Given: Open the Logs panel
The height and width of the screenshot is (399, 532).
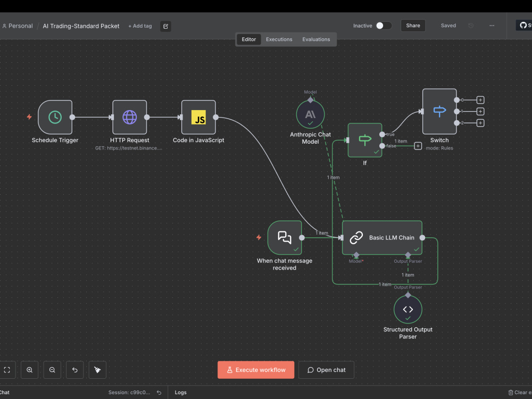Looking at the screenshot, I should point(180,393).
